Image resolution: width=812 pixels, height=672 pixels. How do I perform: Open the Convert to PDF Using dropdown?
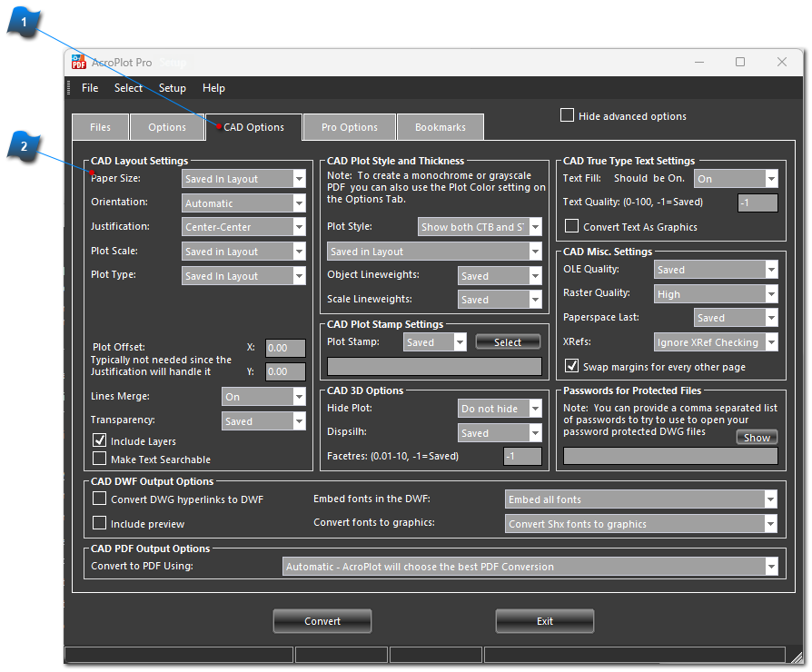pos(530,567)
